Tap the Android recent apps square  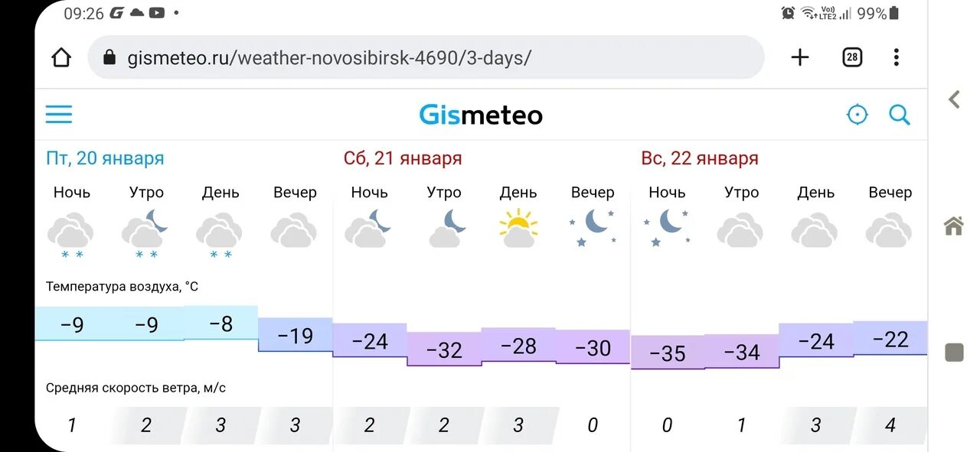tap(954, 353)
